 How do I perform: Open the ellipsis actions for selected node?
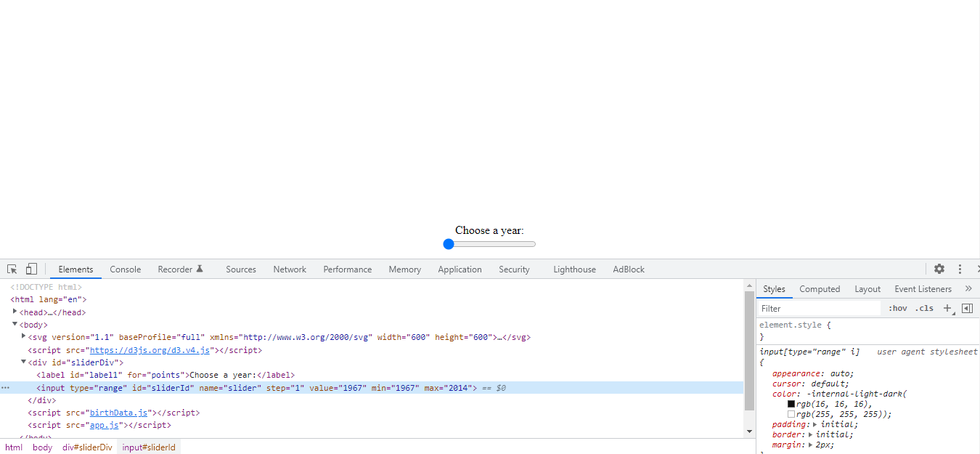tap(5, 388)
